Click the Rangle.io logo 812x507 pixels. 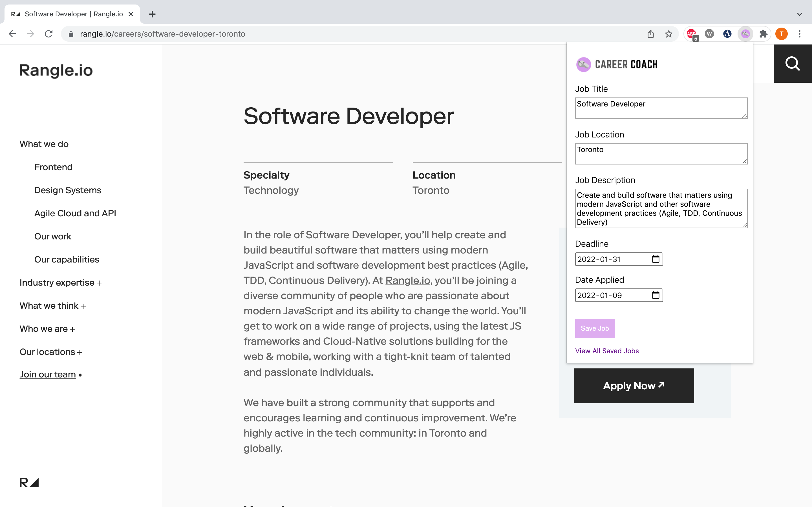pos(56,70)
